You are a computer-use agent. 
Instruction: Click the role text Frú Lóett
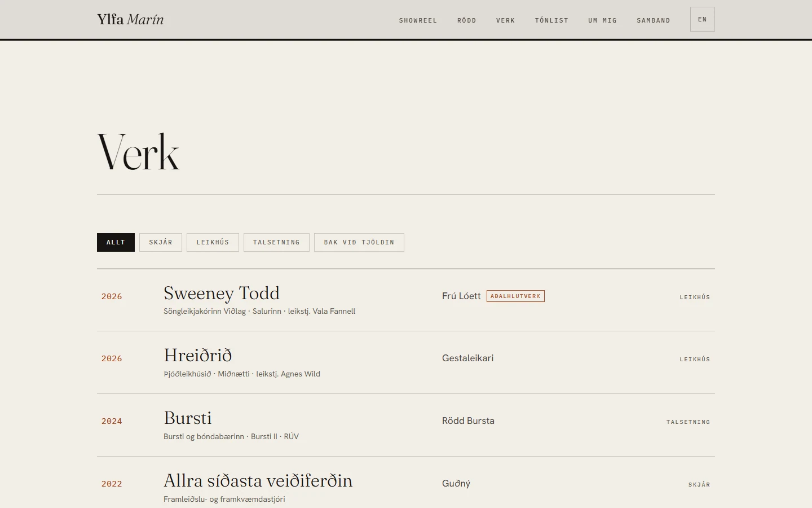461,296
